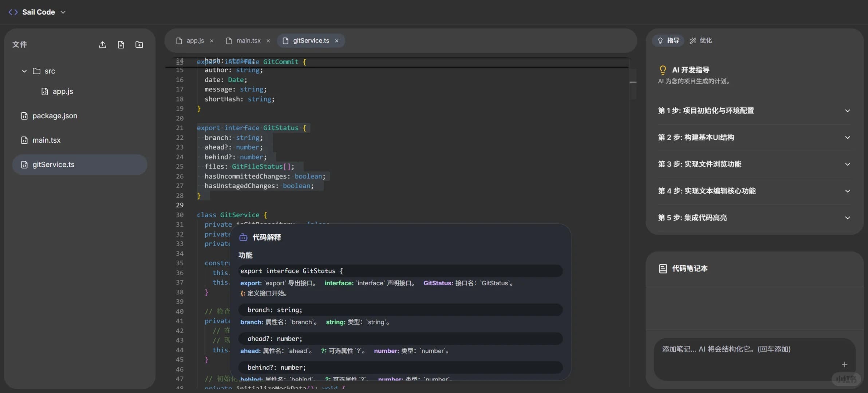Click the lightbulb icon beside AI 开发指导

pos(663,70)
